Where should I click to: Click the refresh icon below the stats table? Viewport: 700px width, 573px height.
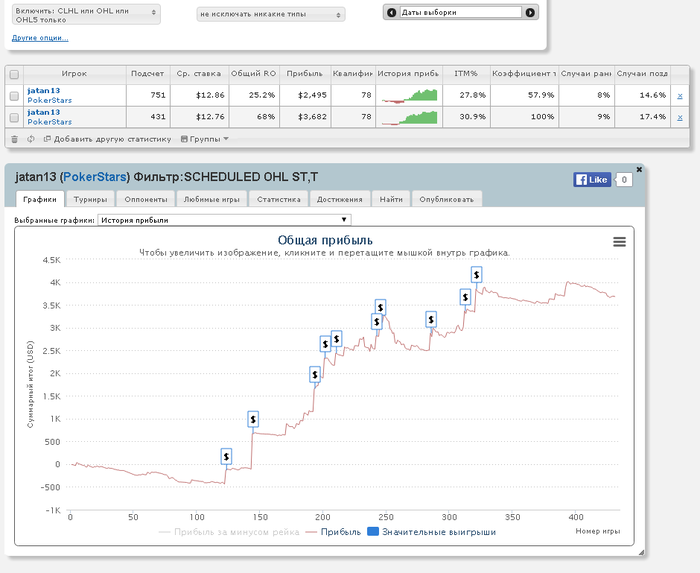[31, 139]
